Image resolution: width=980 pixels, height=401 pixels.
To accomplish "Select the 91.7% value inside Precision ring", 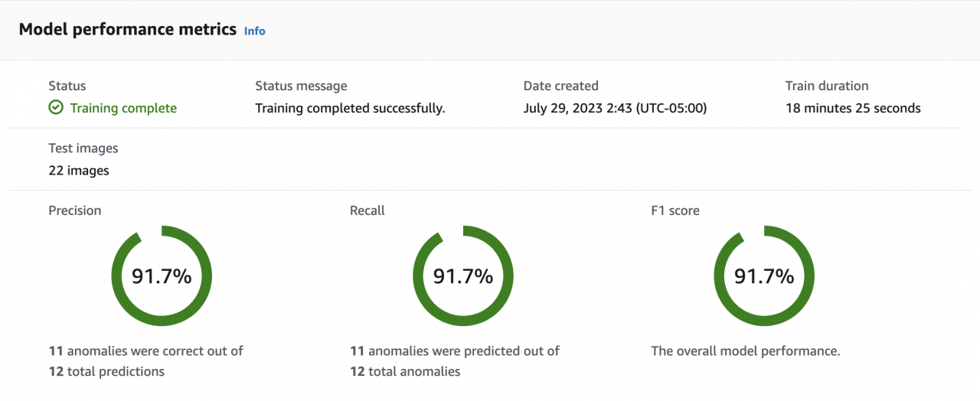I will coord(162,276).
